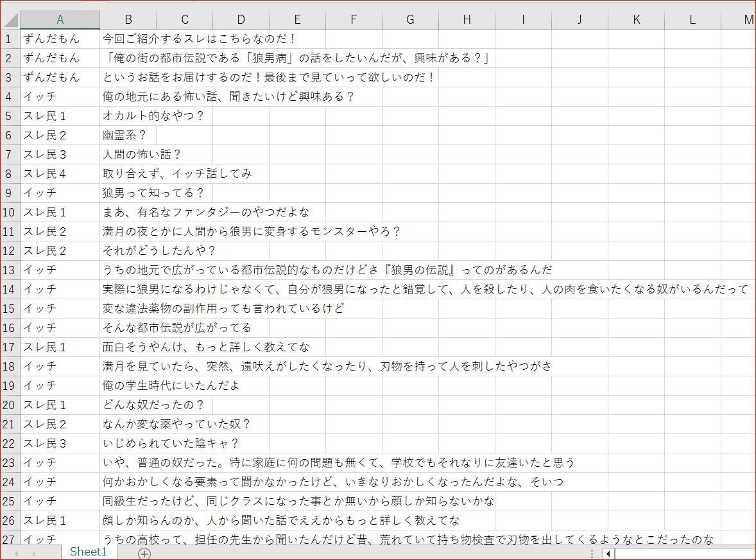
Task: Click '実際に狼男になるわけじゃなくて' cell
Action: (x=425, y=290)
